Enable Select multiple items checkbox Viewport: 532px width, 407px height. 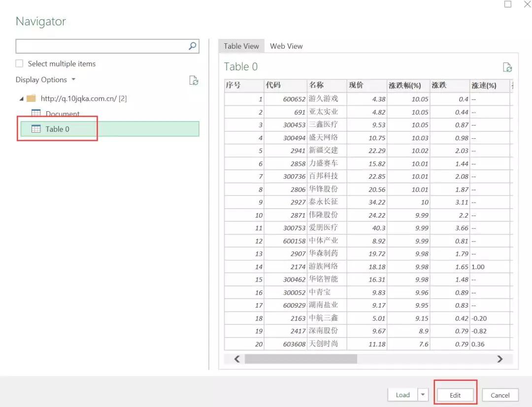tap(20, 63)
